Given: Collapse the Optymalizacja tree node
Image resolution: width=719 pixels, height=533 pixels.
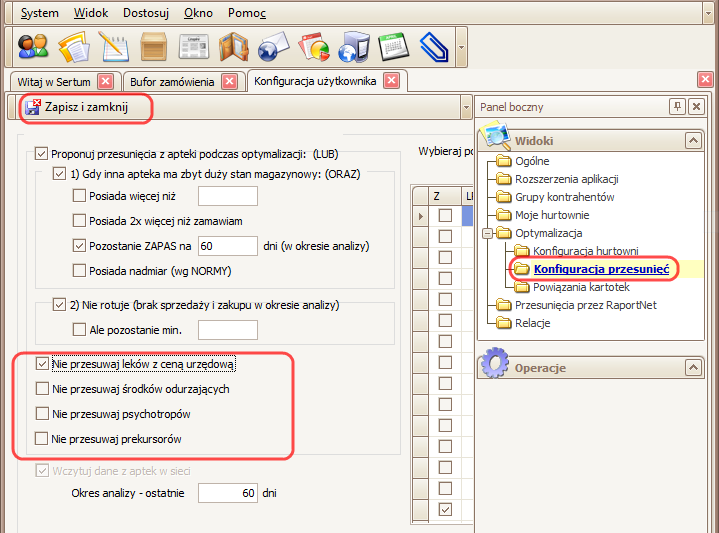Looking at the screenshot, I should coord(486,233).
